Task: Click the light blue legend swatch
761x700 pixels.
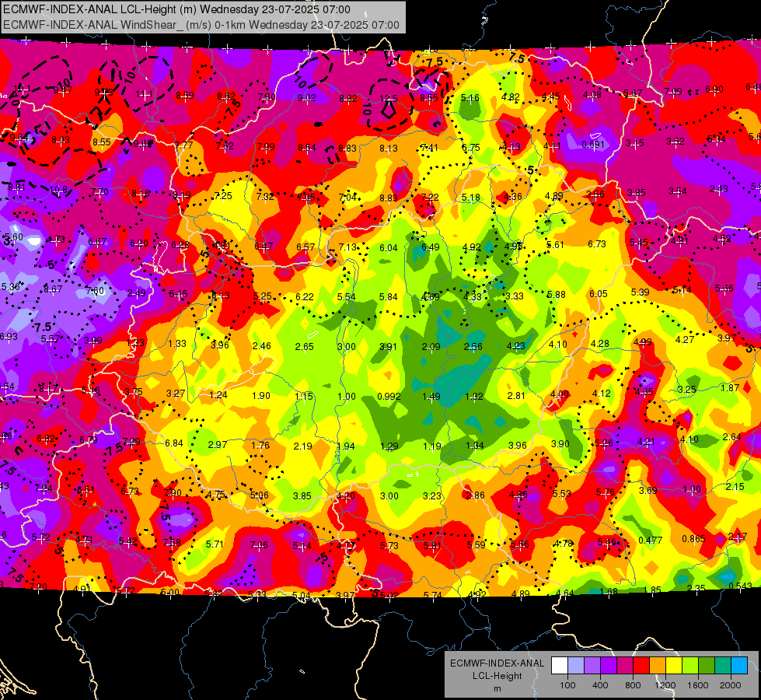Action: click(576, 665)
